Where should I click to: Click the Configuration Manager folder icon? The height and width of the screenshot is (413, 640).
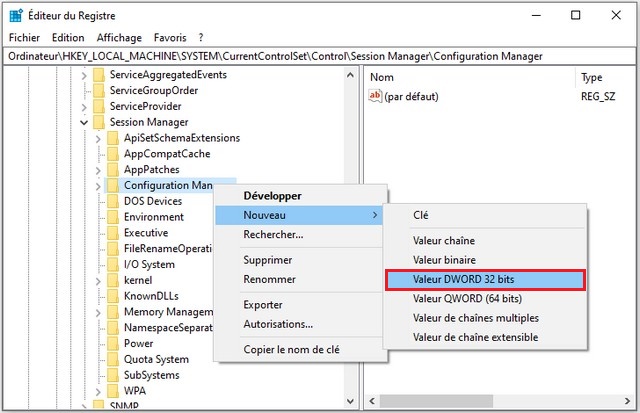113,185
